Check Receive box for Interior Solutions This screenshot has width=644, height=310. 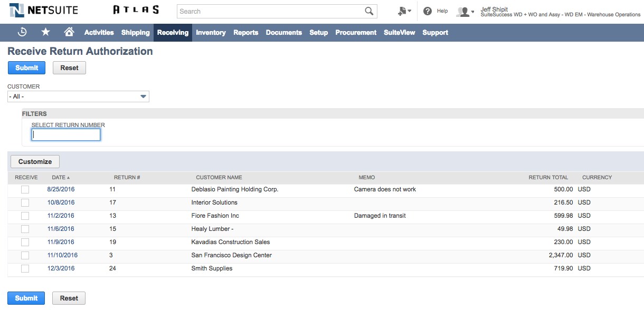(25, 202)
